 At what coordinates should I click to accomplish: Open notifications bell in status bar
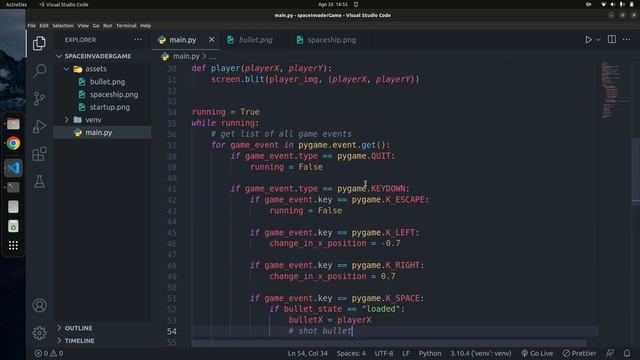pos(627,353)
